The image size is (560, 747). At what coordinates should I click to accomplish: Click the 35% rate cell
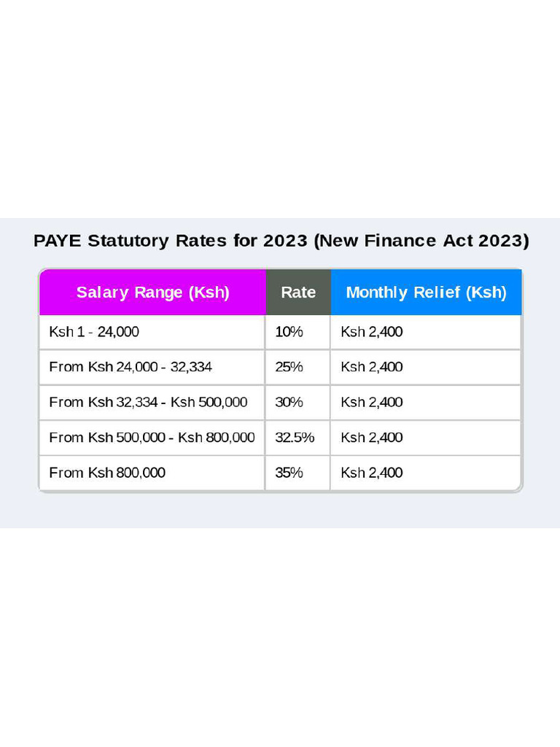coord(289,473)
